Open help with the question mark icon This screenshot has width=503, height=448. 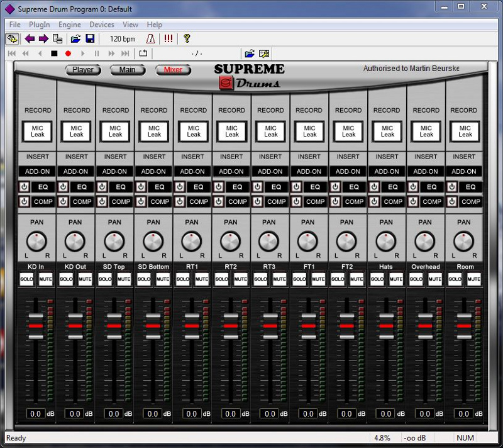pyautogui.click(x=187, y=39)
